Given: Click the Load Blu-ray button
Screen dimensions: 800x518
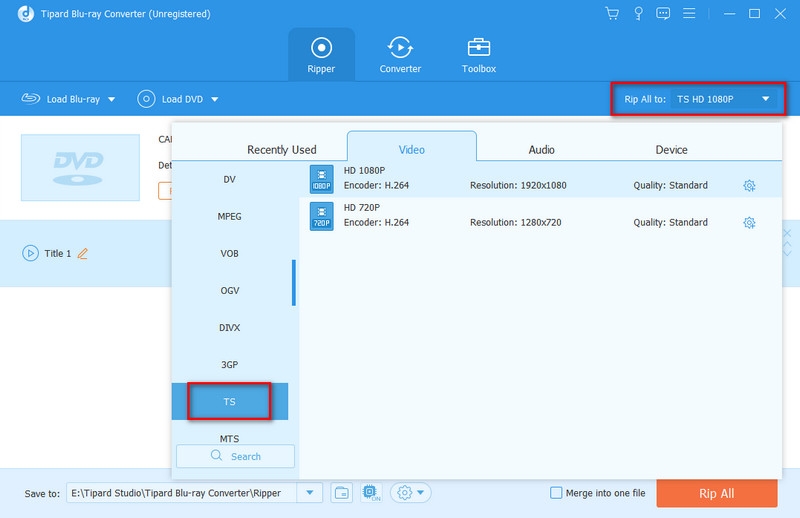Looking at the screenshot, I should coord(61,99).
